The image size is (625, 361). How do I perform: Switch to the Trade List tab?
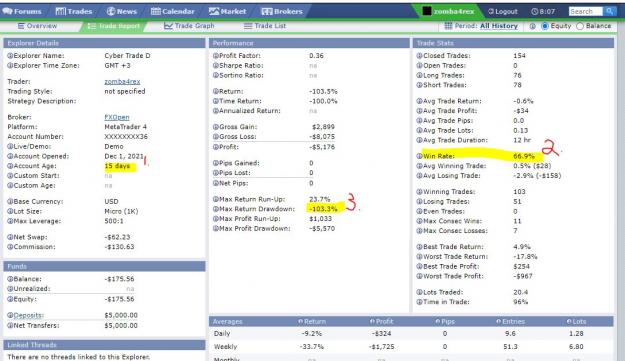point(265,26)
